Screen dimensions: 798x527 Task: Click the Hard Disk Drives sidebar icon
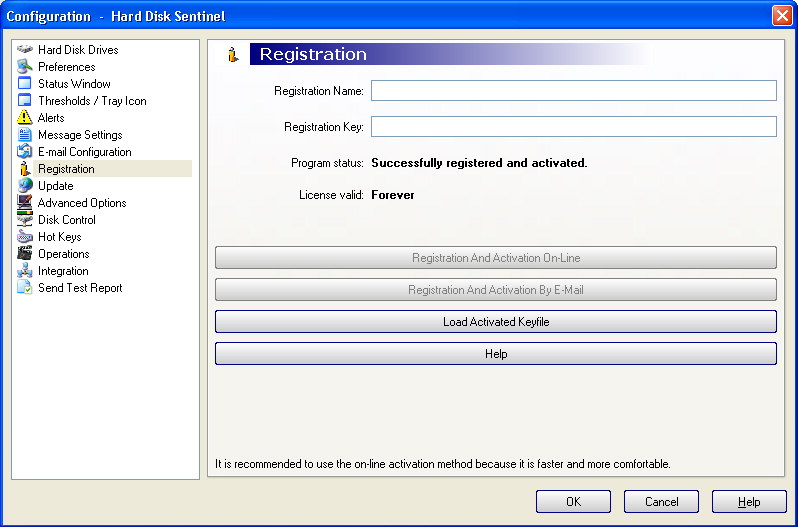point(24,49)
